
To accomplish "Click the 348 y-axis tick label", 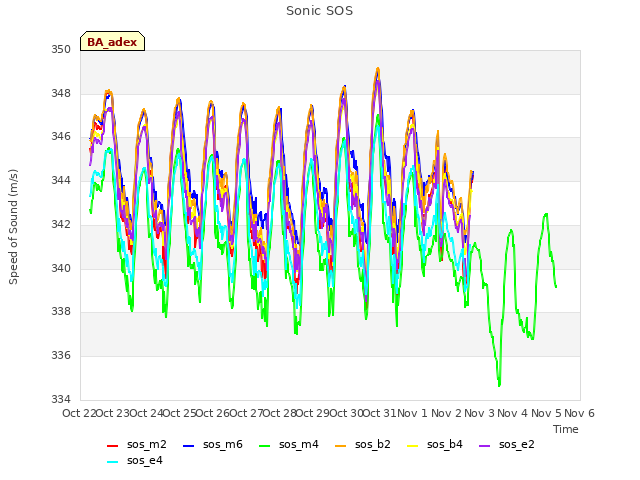I will click(61, 93).
